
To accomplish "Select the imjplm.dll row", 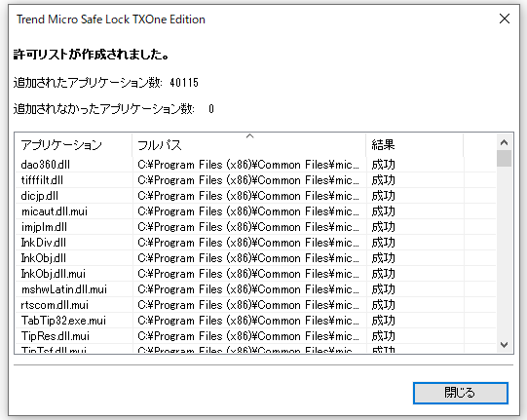I will [x=255, y=227].
